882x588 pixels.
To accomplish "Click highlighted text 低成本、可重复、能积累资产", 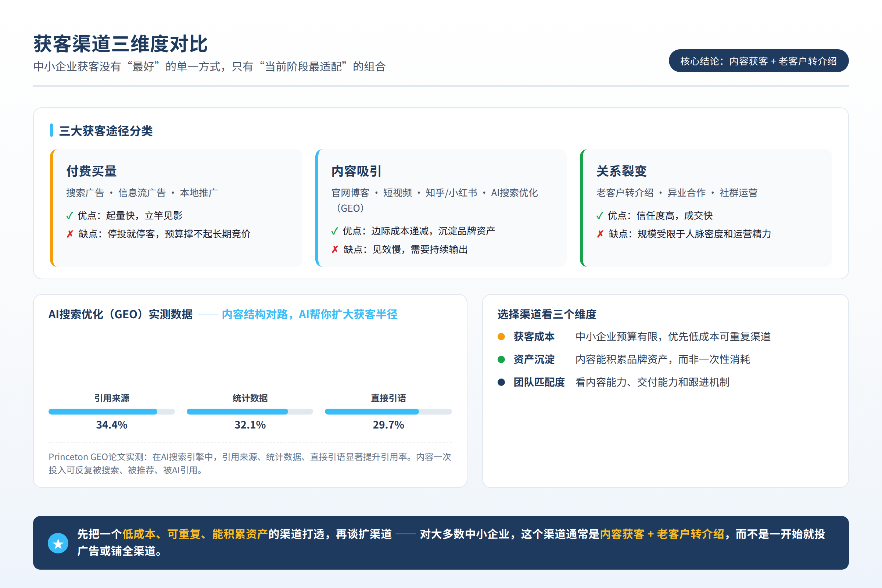I will pyautogui.click(x=195, y=534).
